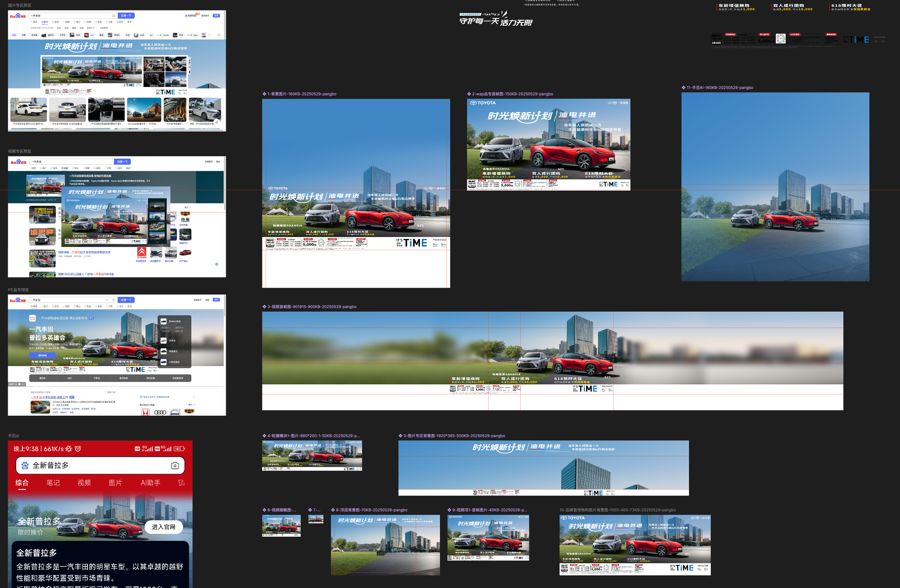This screenshot has width=900, height=588.
Task: Click 进入官网 button in 手百ai mockup
Action: point(164,527)
